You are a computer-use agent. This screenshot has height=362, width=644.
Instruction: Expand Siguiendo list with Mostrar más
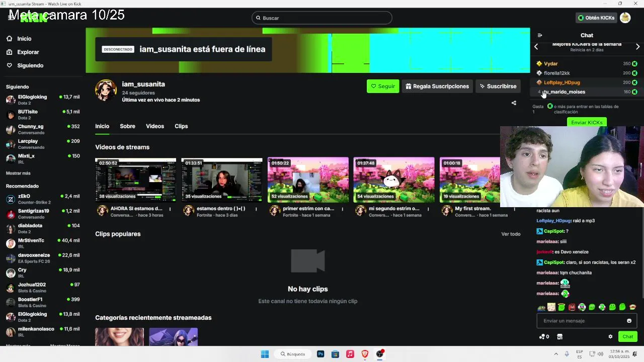point(18,173)
